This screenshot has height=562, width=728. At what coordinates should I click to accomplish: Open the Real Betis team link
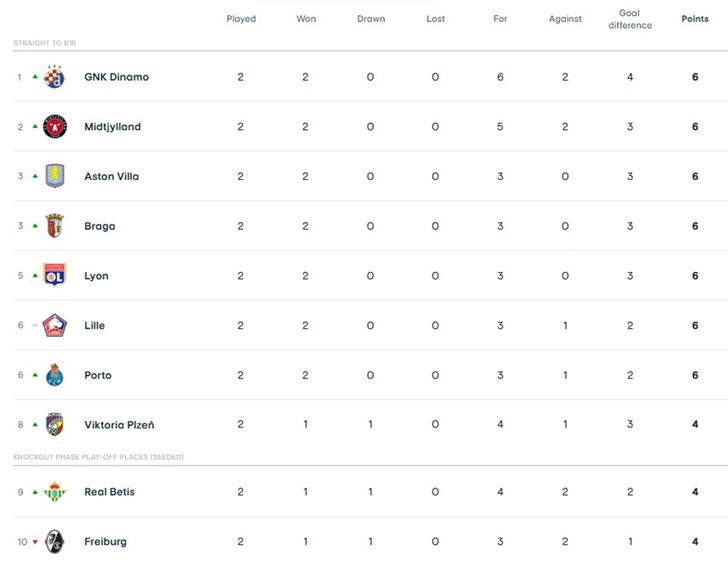109,492
